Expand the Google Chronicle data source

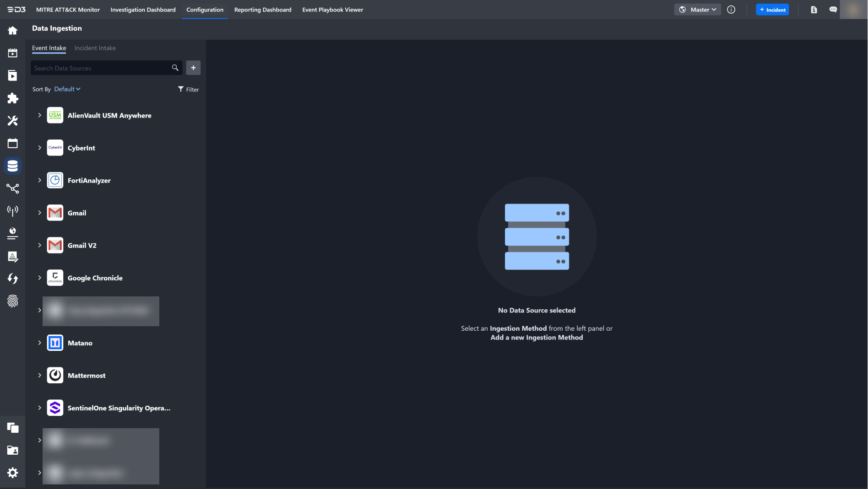(x=39, y=278)
